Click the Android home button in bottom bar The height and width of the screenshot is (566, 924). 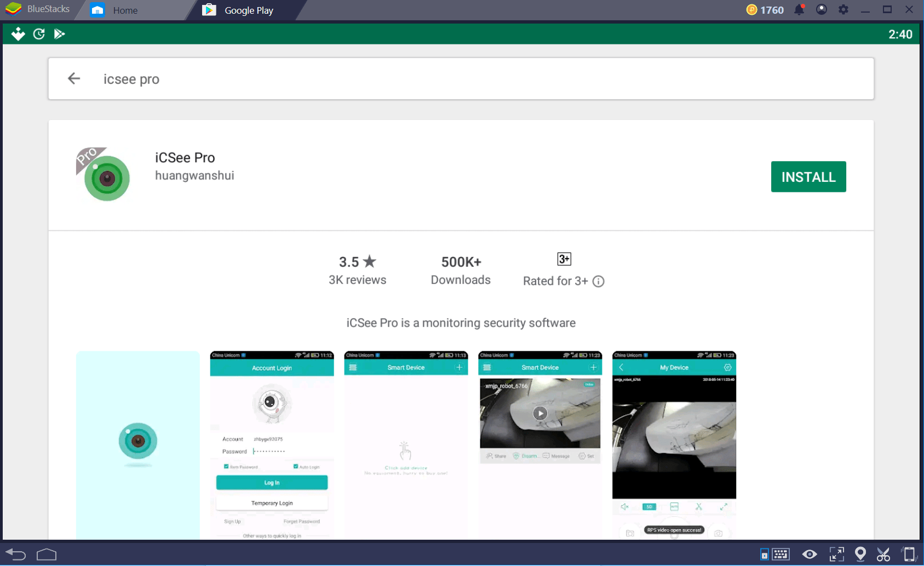coord(47,554)
